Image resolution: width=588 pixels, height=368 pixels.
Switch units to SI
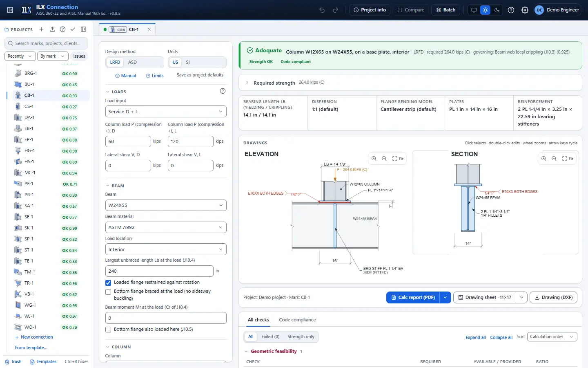[x=188, y=62]
